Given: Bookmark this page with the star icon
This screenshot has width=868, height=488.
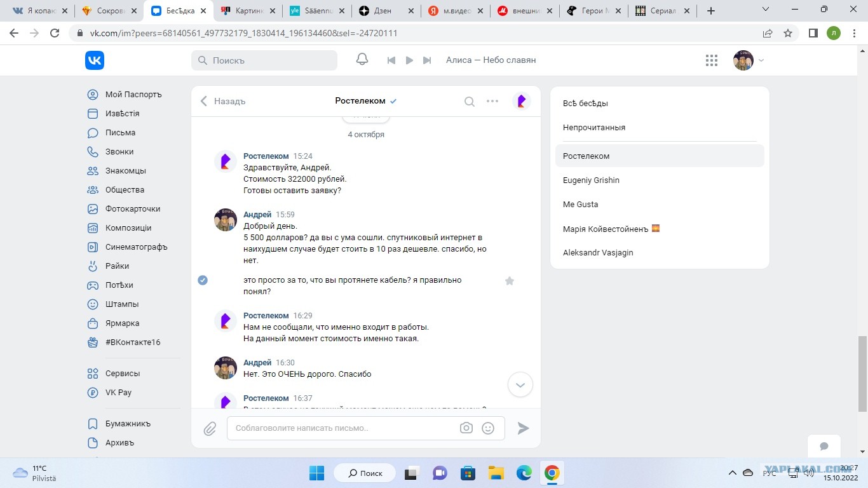Looking at the screenshot, I should pyautogui.click(x=788, y=33).
